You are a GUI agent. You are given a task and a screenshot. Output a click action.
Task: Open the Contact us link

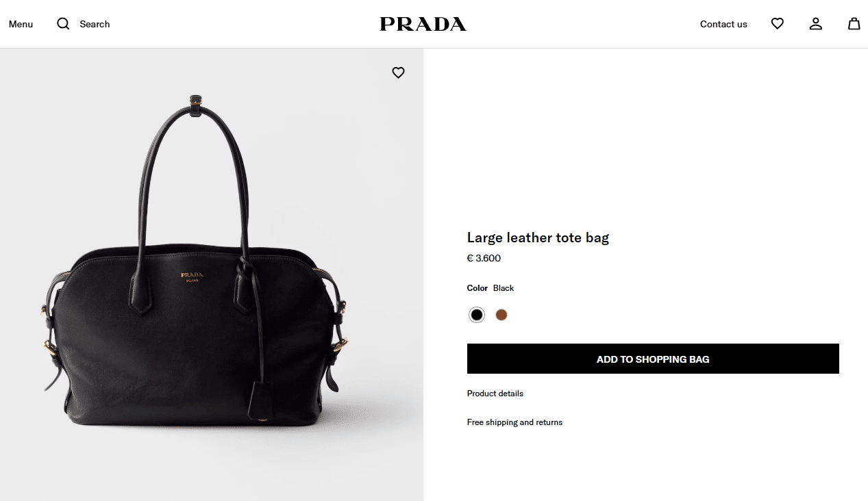723,24
